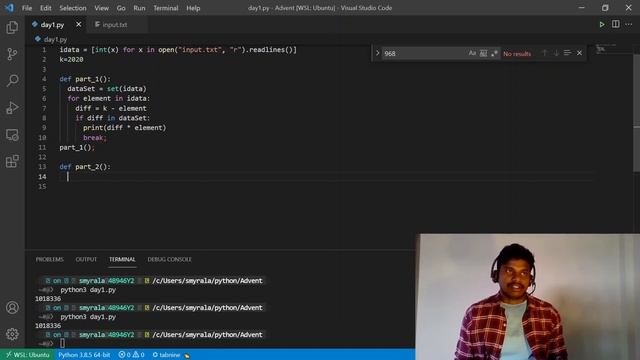Open the File menu

click(27, 8)
